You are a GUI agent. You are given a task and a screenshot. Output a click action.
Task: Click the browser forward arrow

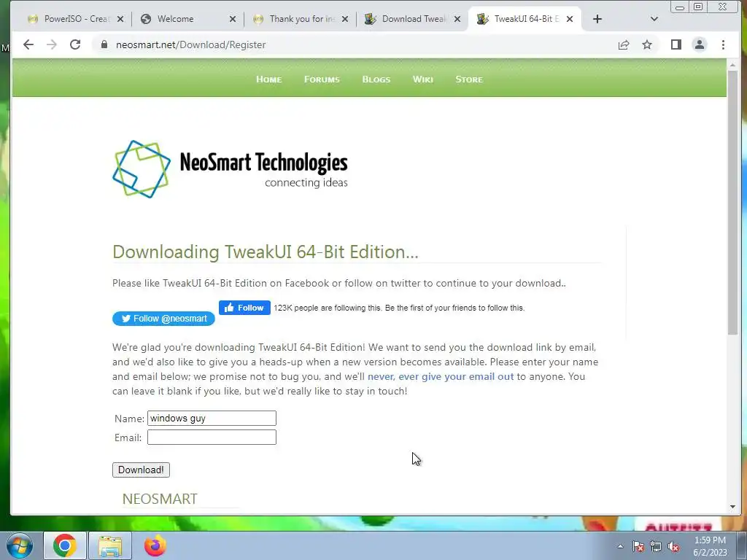(x=52, y=44)
